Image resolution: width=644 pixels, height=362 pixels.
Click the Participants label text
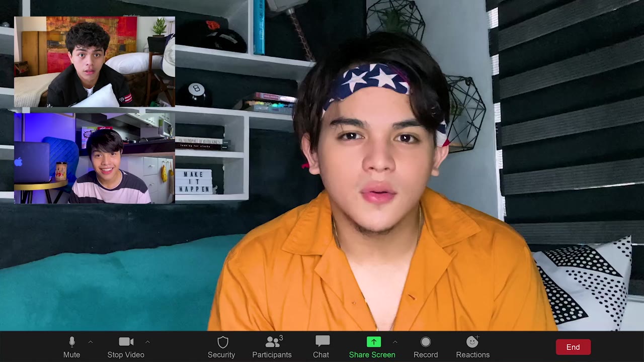[272, 354]
